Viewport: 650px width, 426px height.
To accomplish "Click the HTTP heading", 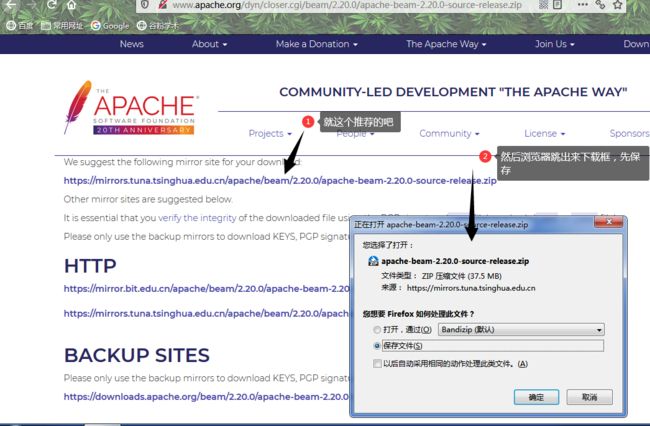I will coord(90,266).
